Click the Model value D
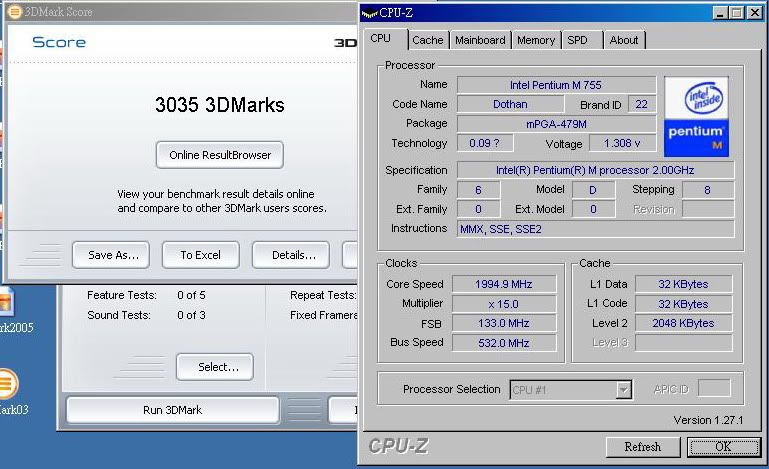This screenshot has width=769, height=469. (x=593, y=190)
